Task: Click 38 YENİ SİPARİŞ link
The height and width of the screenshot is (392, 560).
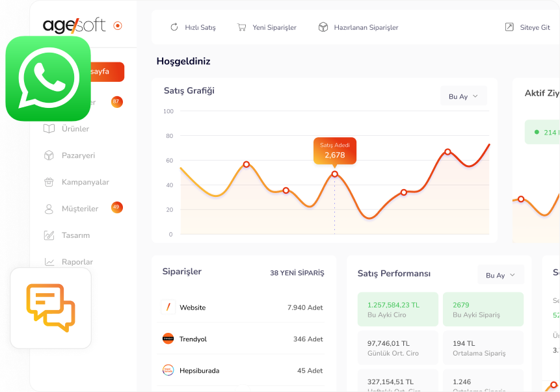Action: pyautogui.click(x=297, y=273)
